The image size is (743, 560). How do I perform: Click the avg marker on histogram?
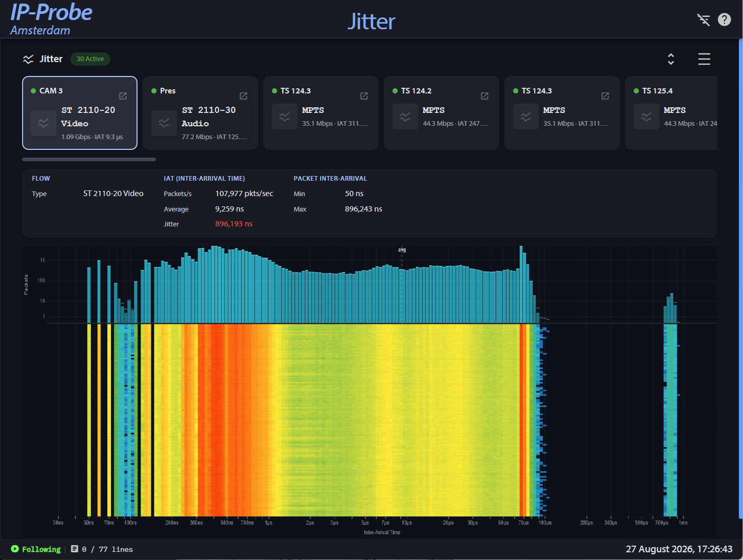coord(402,250)
